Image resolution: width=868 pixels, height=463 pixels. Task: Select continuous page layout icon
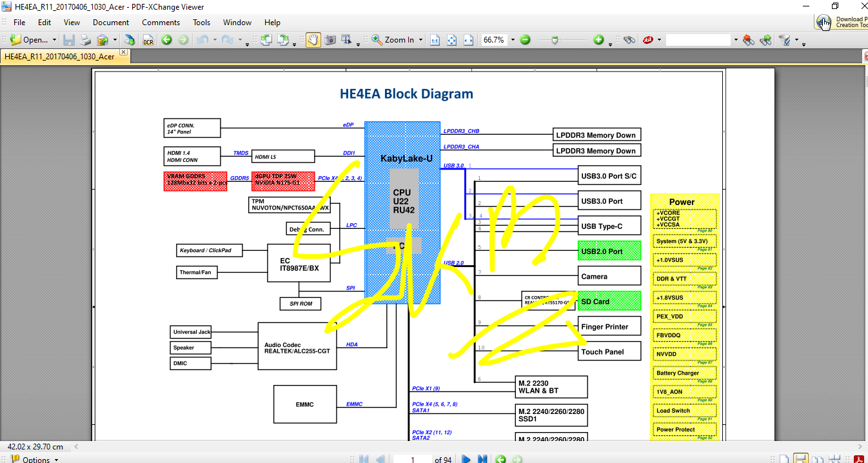click(800, 459)
